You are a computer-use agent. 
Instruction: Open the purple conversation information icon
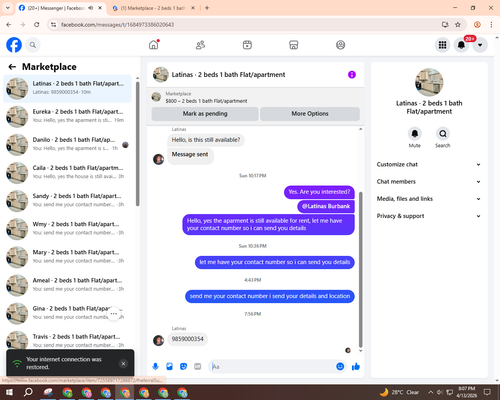coord(352,75)
